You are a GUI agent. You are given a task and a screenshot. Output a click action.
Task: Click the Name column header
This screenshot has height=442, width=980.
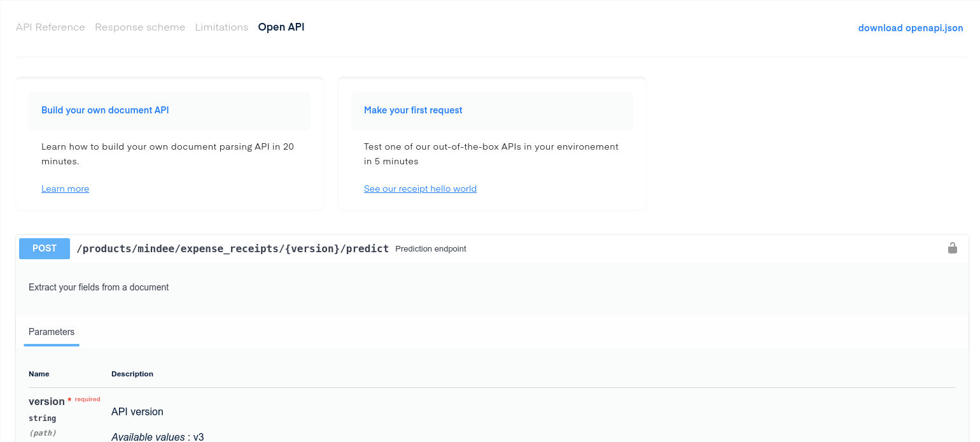click(39, 374)
